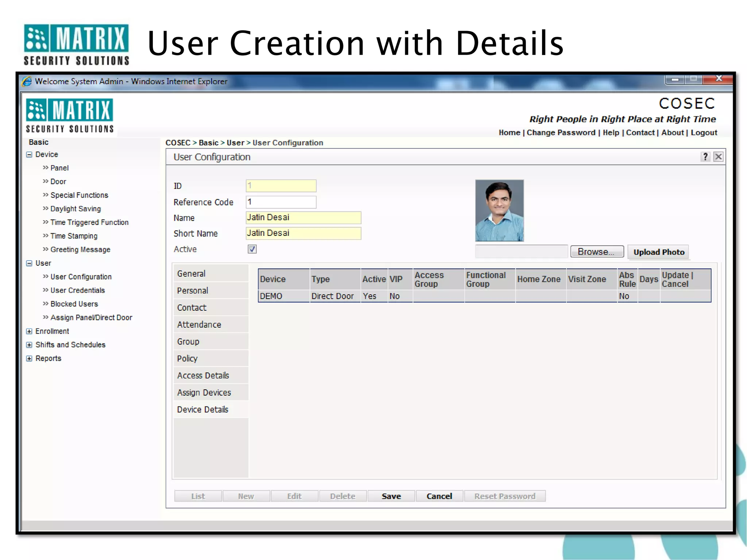Open User Configuration in sidebar
747x560 pixels.
pos(81,277)
